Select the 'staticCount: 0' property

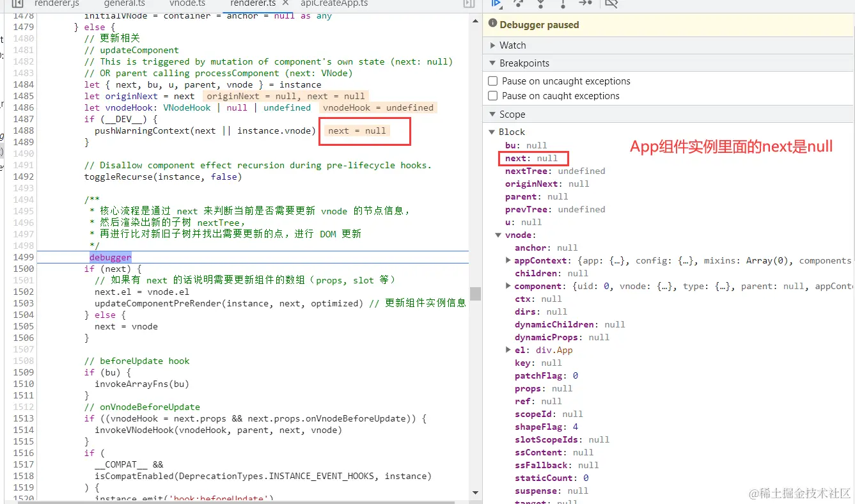point(552,478)
